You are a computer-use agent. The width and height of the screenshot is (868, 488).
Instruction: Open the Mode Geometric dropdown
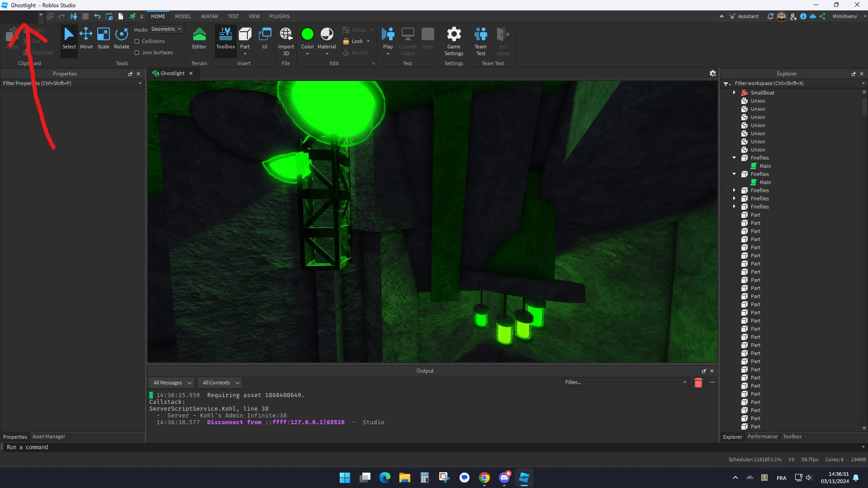point(166,28)
